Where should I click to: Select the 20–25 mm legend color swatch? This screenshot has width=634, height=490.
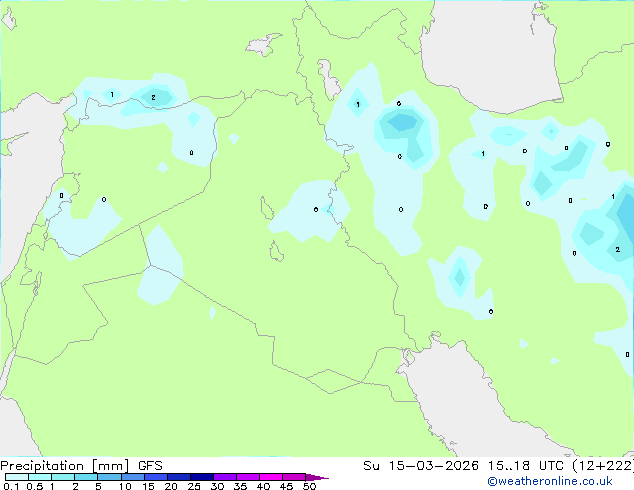[179, 477]
